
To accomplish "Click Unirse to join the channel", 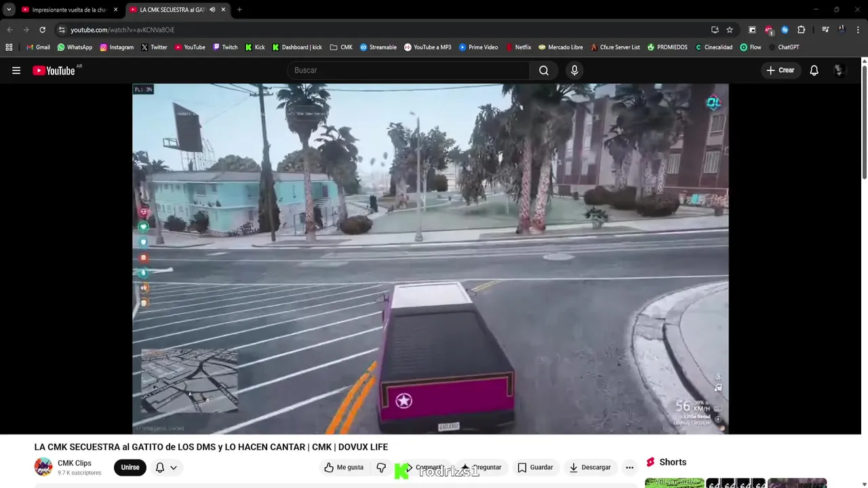I will (130, 467).
